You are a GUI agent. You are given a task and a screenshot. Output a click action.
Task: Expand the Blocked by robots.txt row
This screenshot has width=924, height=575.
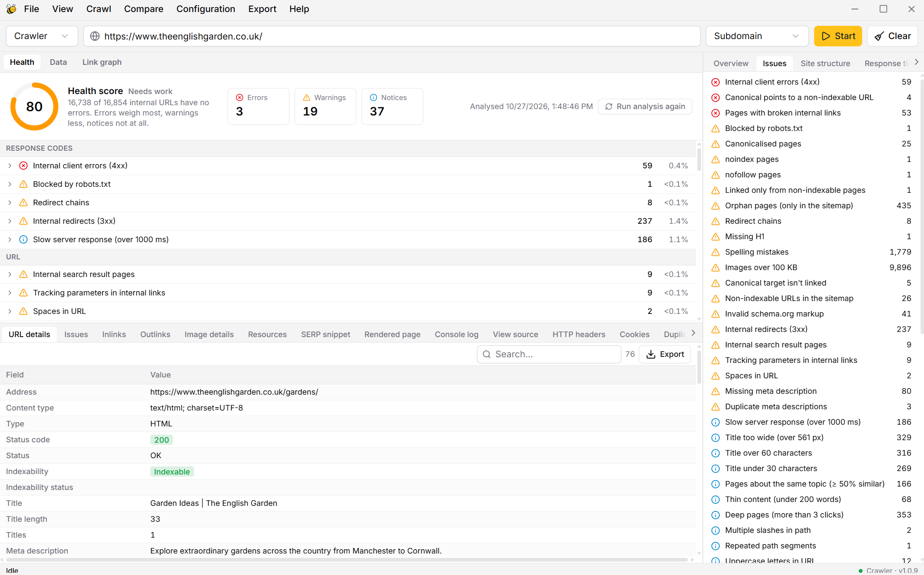coord(10,184)
